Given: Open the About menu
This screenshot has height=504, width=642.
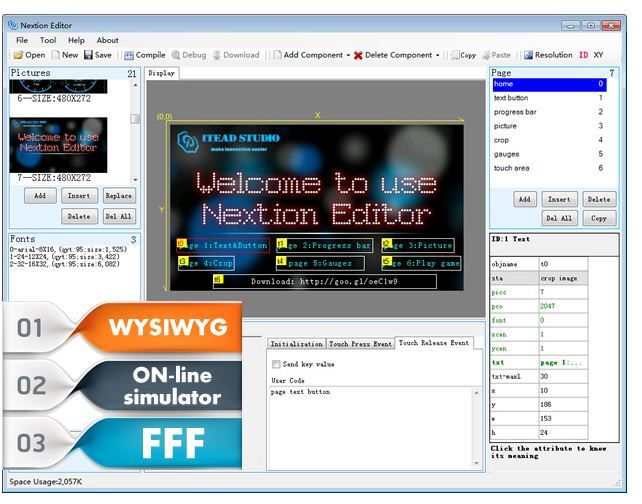Looking at the screenshot, I should [x=107, y=40].
